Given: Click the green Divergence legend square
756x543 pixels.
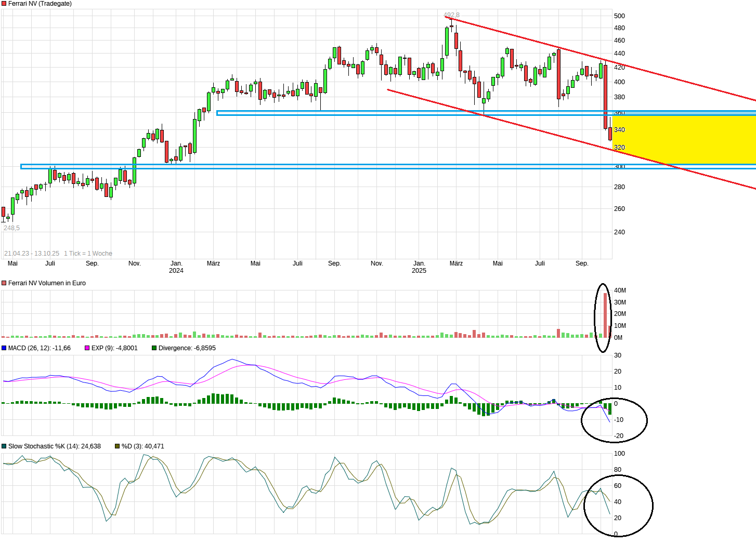Looking at the screenshot, I should 154,348.
